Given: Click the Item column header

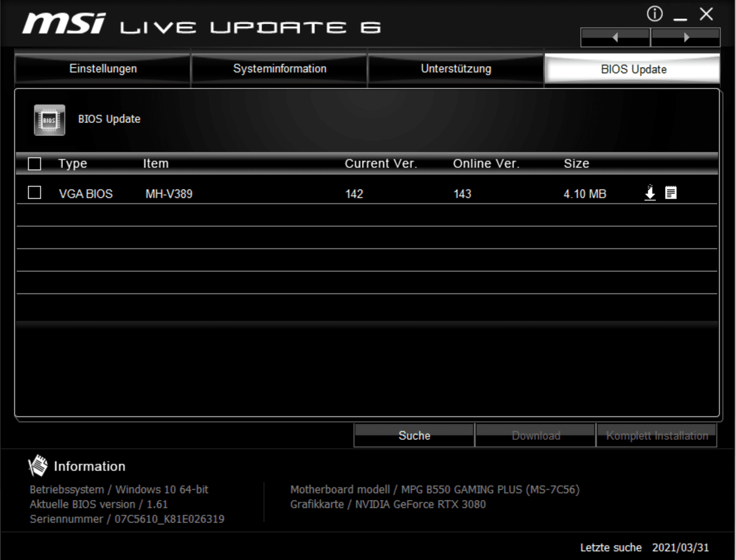Looking at the screenshot, I should coord(156,163).
